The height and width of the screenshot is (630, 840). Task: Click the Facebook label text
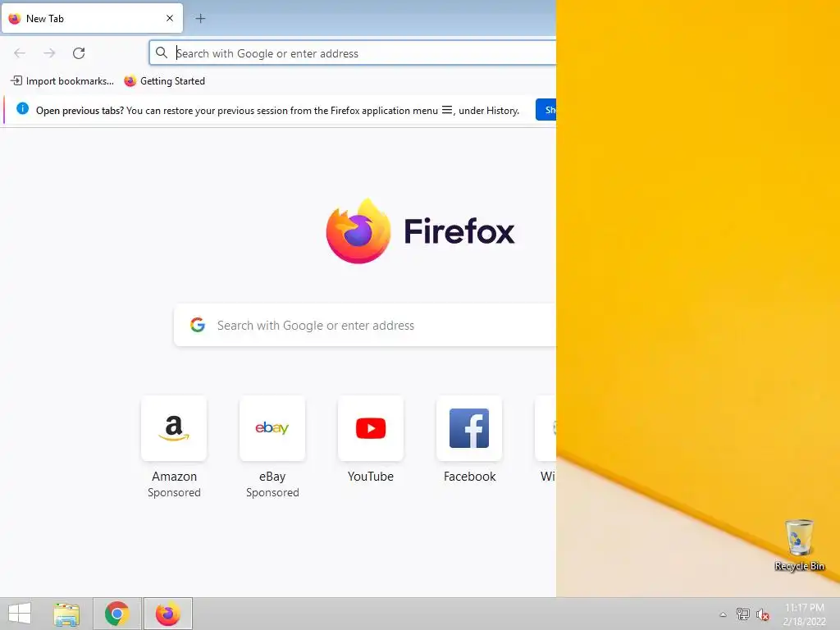point(470,477)
